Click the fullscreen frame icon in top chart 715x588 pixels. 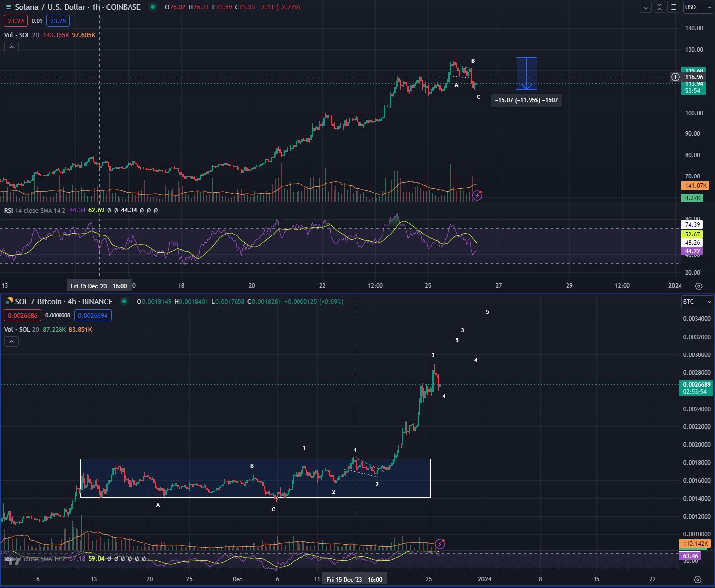pyautogui.click(x=673, y=7)
